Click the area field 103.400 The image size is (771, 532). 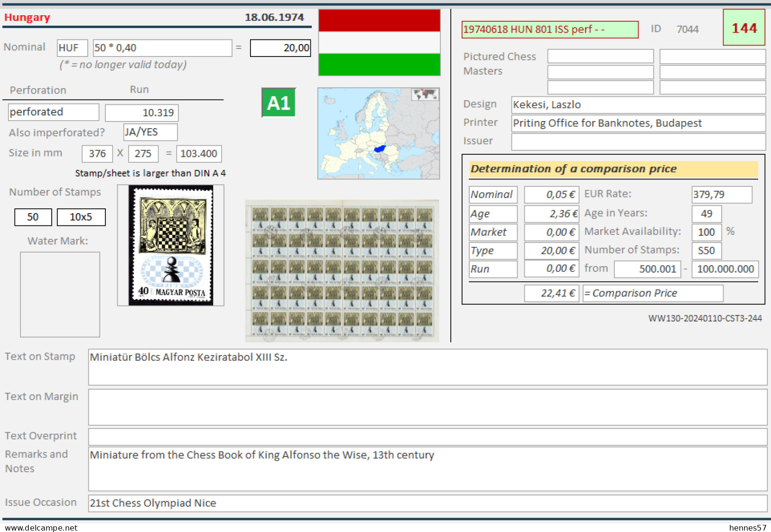coord(199,154)
